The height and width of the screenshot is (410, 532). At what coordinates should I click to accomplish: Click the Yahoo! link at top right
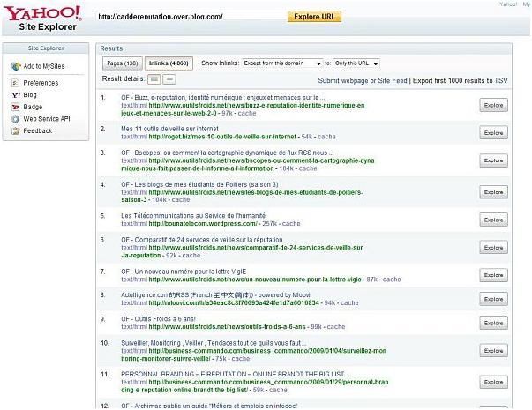click(x=508, y=4)
